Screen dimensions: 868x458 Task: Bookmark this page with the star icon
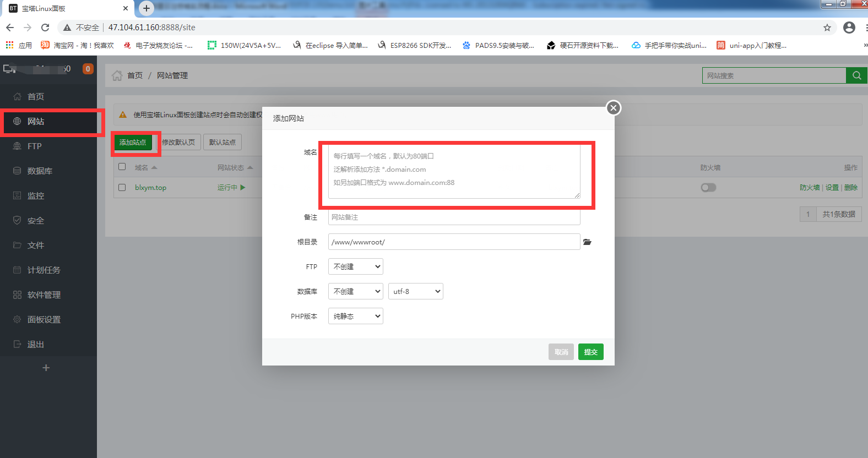click(x=827, y=28)
